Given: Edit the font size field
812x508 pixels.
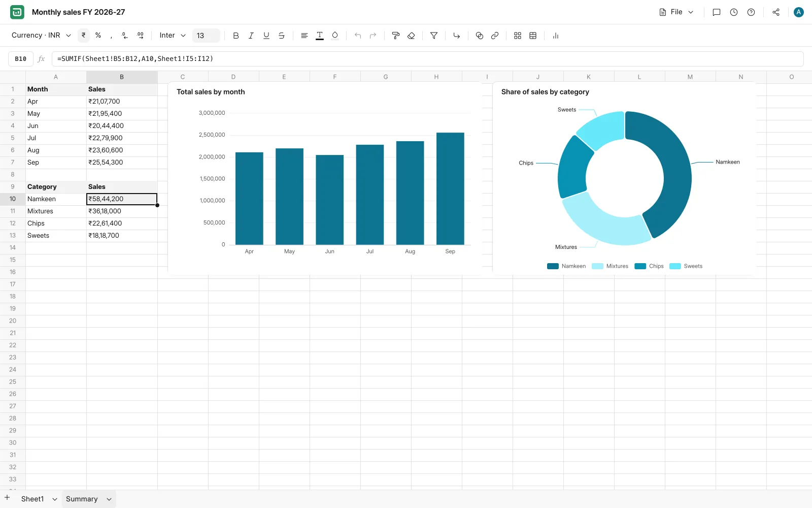Looking at the screenshot, I should point(206,36).
